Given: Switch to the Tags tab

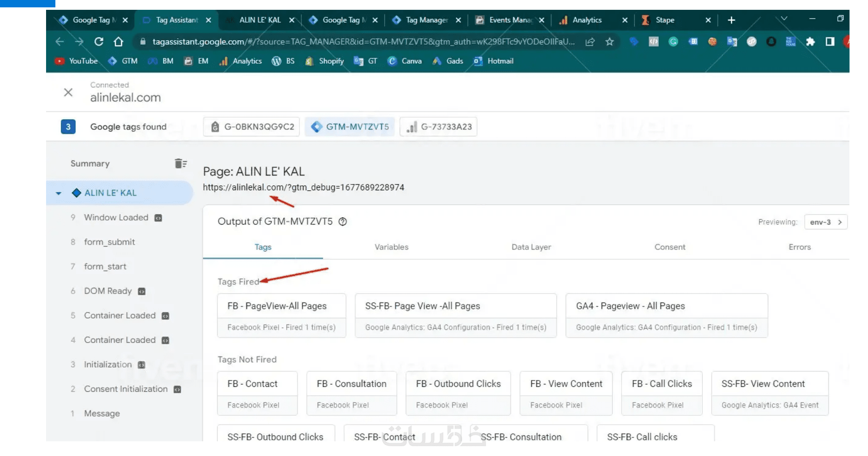Looking at the screenshot, I should coord(263,247).
